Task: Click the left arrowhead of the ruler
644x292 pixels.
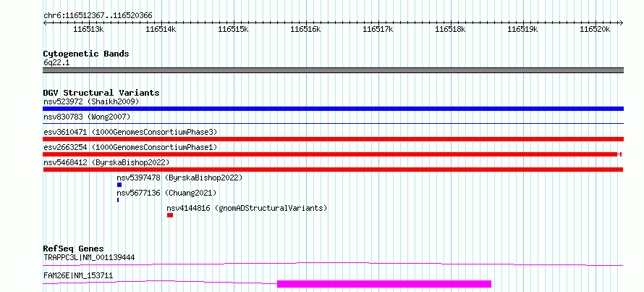Action: 45,22
